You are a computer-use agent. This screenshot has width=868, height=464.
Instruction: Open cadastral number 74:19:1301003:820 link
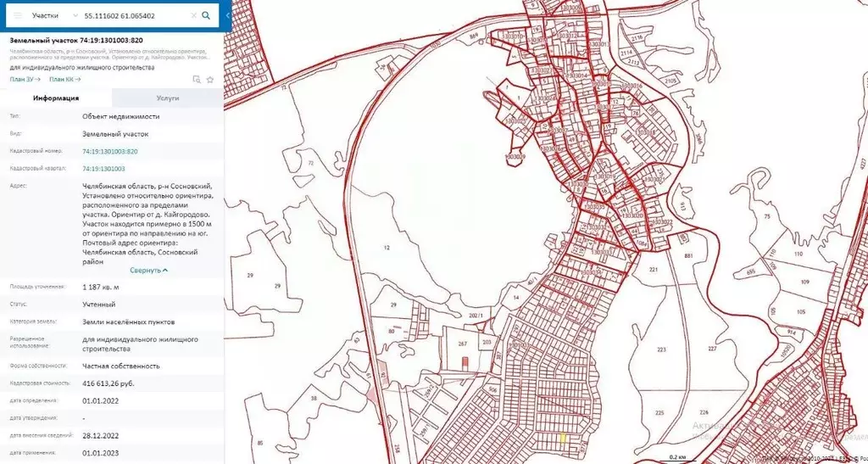[110, 151]
